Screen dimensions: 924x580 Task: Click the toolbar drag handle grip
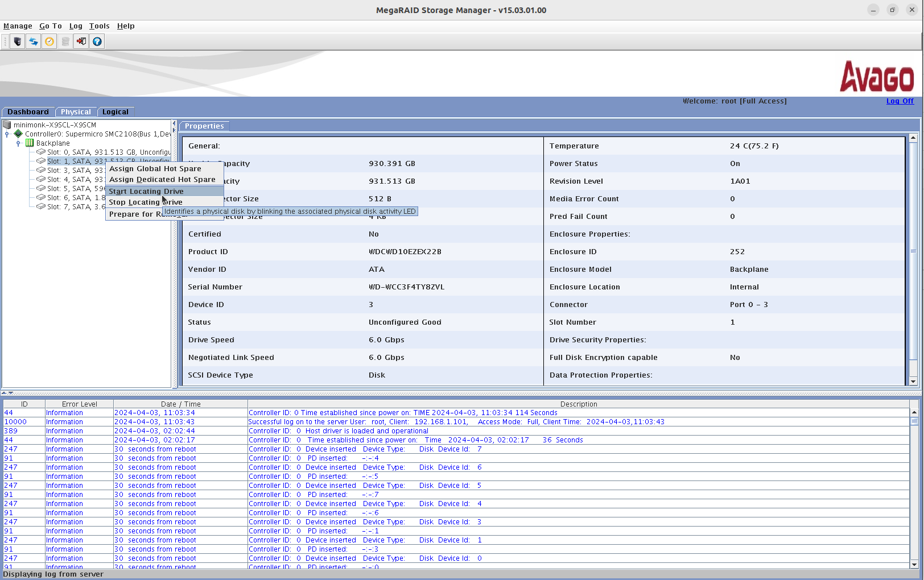(5, 42)
